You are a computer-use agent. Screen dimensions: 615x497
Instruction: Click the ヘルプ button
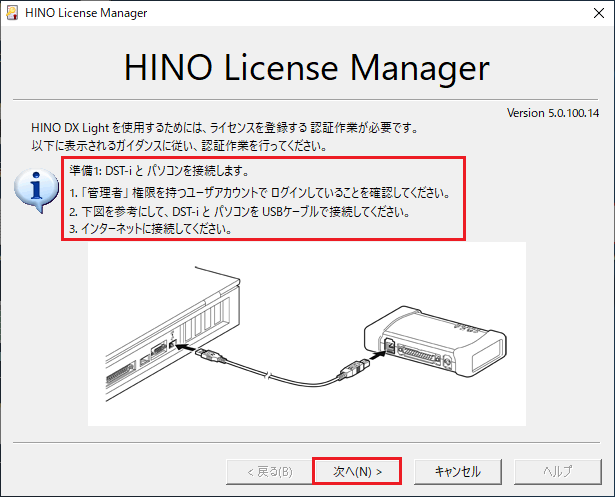[558, 471]
